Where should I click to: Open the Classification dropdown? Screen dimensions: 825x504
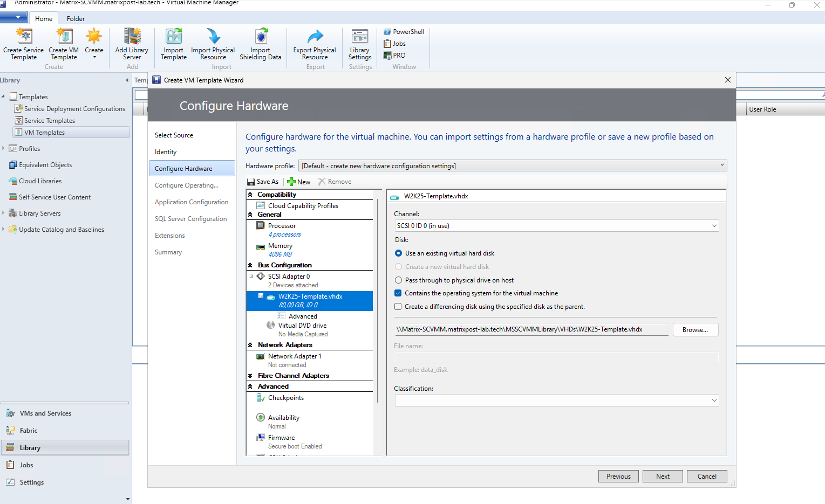click(x=557, y=401)
